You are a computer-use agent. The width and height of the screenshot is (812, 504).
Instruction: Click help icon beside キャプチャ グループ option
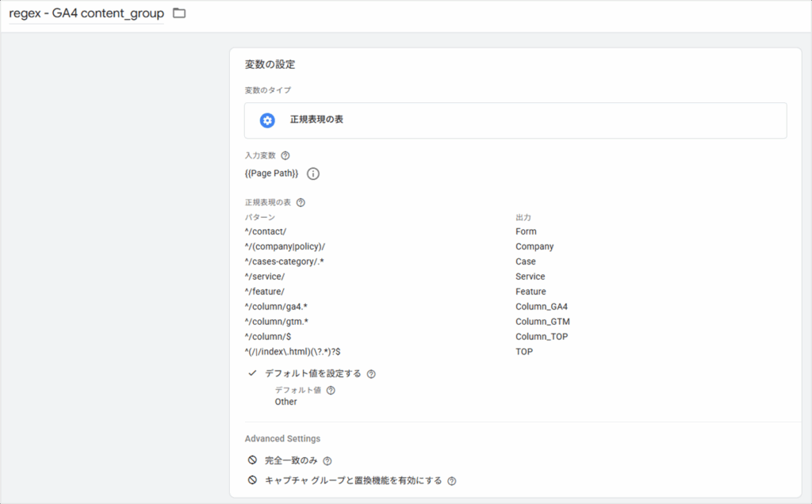click(x=452, y=481)
